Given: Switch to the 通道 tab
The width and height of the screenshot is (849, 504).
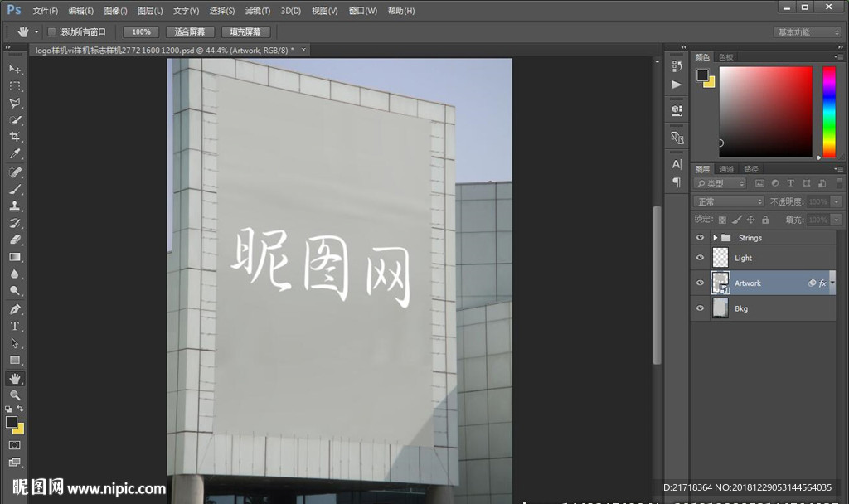Looking at the screenshot, I should click(x=726, y=169).
